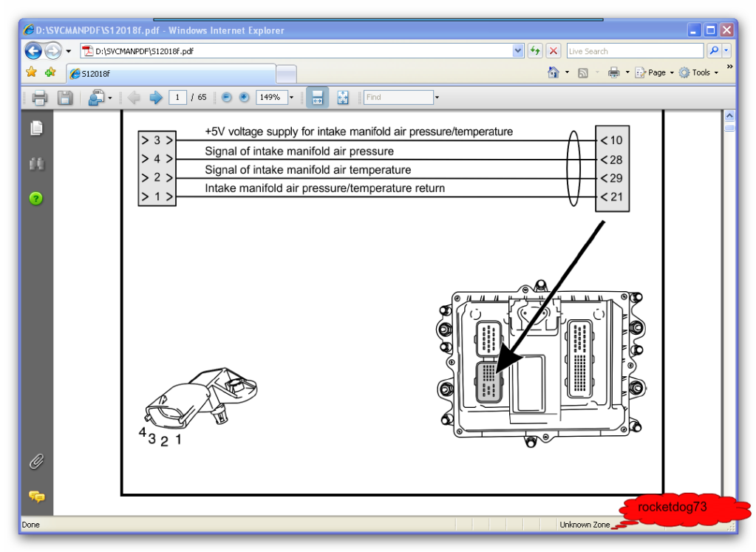Stop loading using the red X icon
Image resolution: width=756 pixels, height=552 pixels.
coord(553,50)
